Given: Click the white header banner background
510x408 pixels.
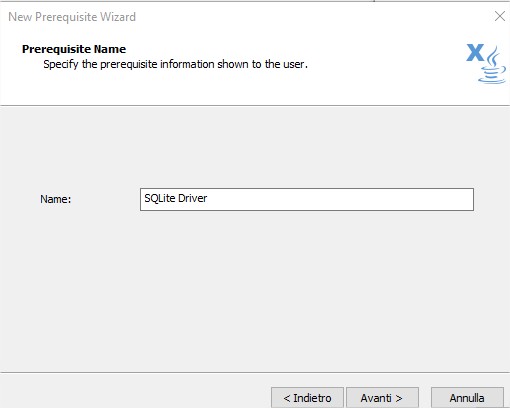Looking at the screenshot, I should (367, 87).
